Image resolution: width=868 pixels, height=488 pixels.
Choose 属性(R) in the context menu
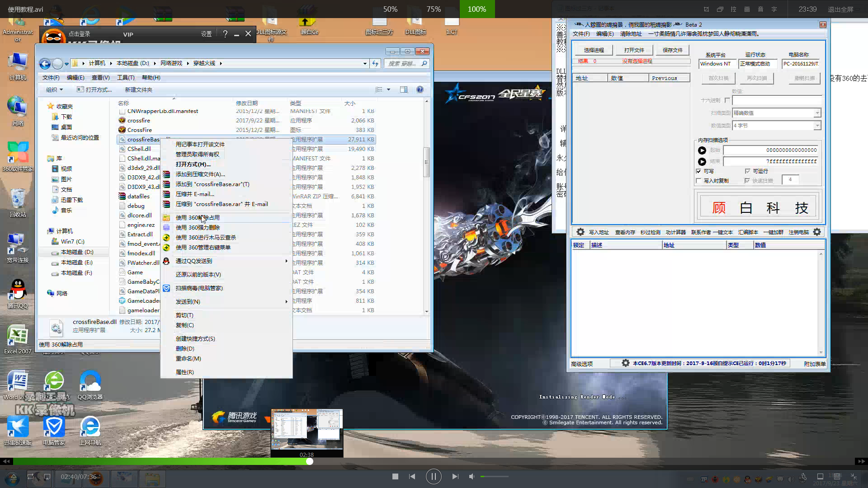pos(184,372)
